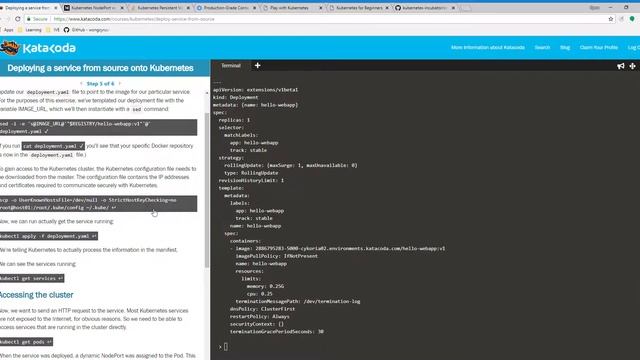The width and height of the screenshot is (640, 360).
Task: Click the fullscreen arrows icon in terminal bar
Action: point(632,66)
